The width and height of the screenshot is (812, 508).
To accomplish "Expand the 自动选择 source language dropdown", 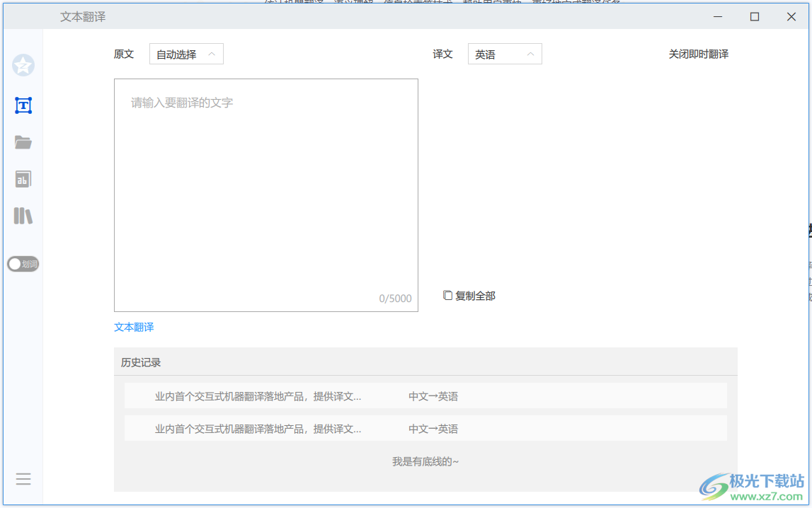I will coord(186,54).
